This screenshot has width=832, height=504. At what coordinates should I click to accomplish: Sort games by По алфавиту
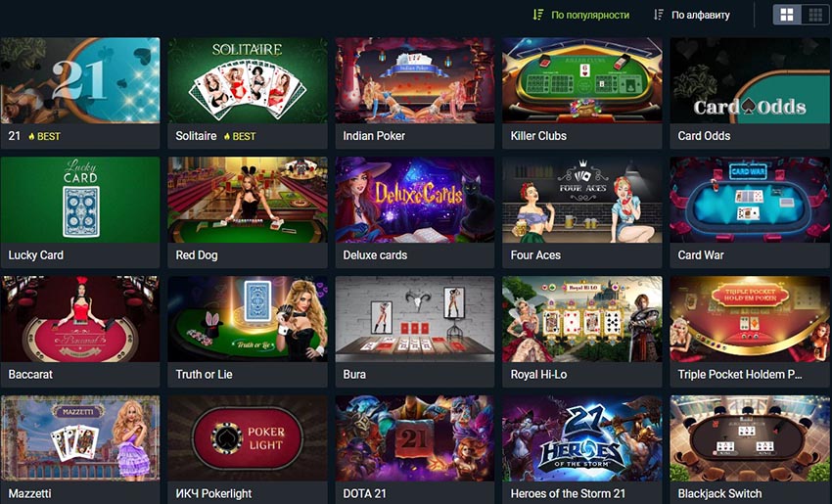701,16
